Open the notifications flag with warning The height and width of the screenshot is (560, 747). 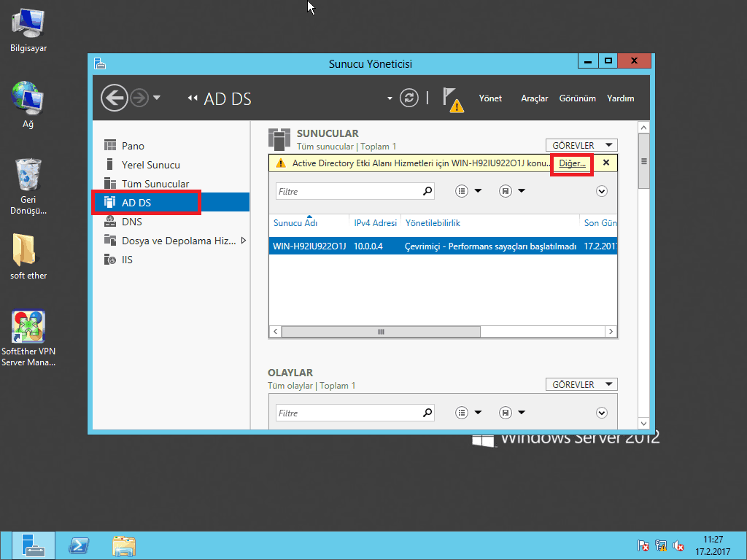pyautogui.click(x=453, y=99)
